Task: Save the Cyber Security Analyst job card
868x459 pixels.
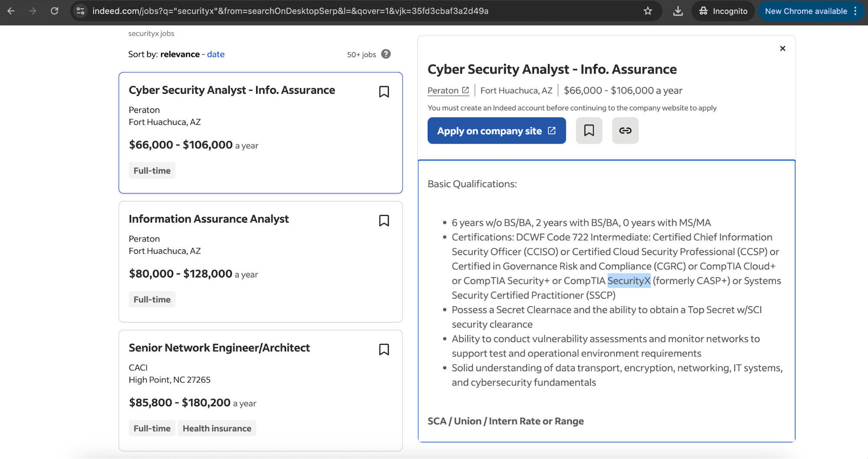Action: click(384, 92)
